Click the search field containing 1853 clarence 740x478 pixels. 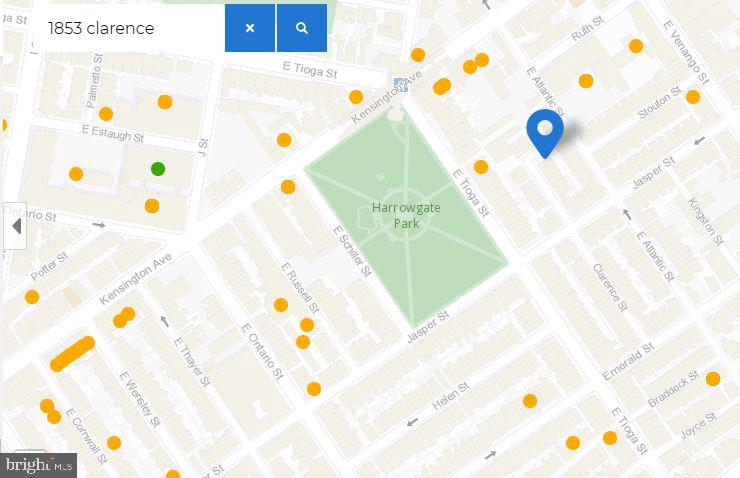pyautogui.click(x=130, y=28)
